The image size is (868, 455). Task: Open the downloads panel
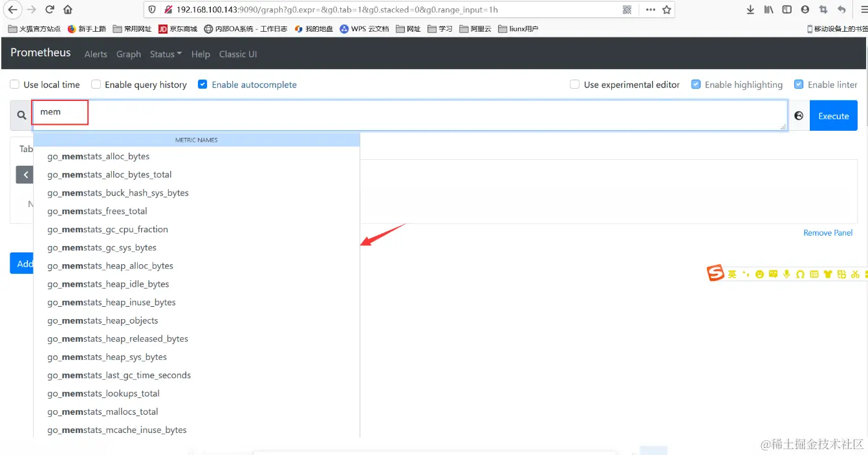coord(750,10)
